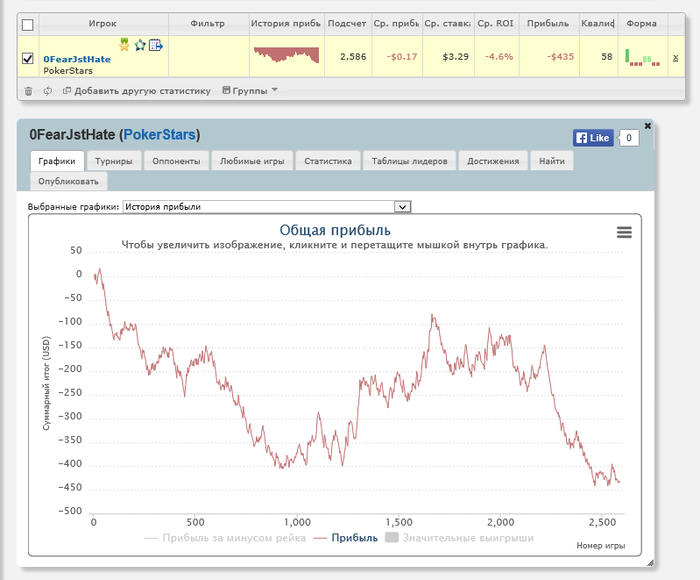700x580 pixels.
Task: Sort by the Прибыль column header
Action: point(548,24)
